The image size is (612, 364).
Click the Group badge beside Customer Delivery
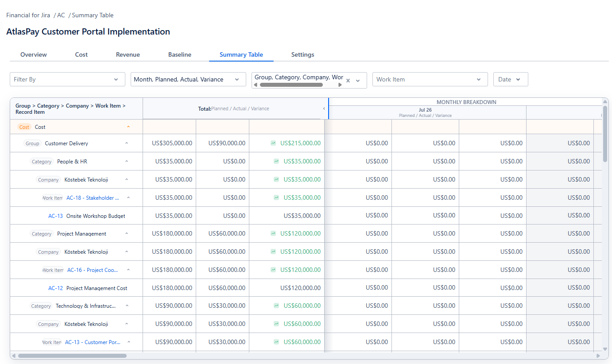tap(32, 143)
